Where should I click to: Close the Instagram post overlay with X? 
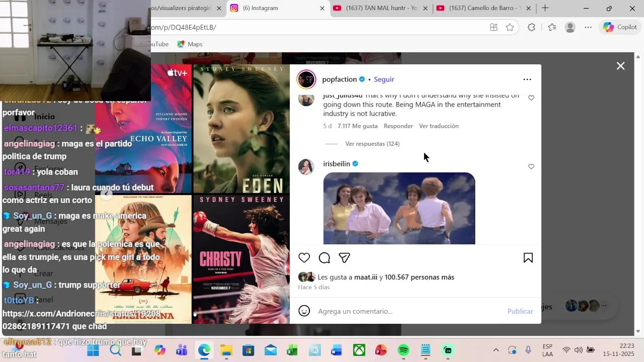[621, 66]
